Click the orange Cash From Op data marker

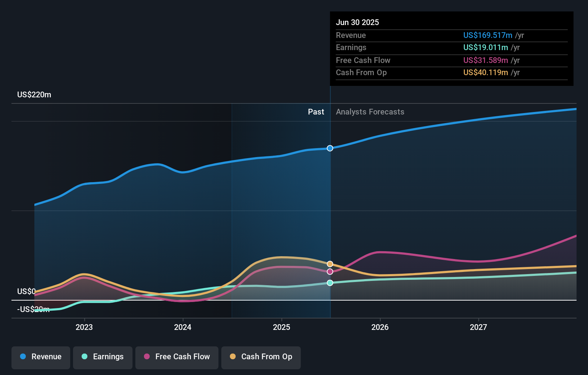pyautogui.click(x=330, y=264)
